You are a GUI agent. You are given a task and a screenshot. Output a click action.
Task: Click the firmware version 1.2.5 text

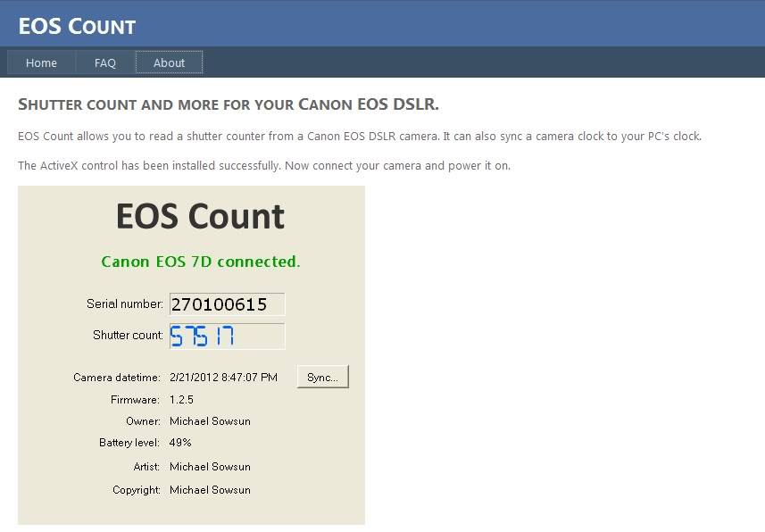coord(181,400)
